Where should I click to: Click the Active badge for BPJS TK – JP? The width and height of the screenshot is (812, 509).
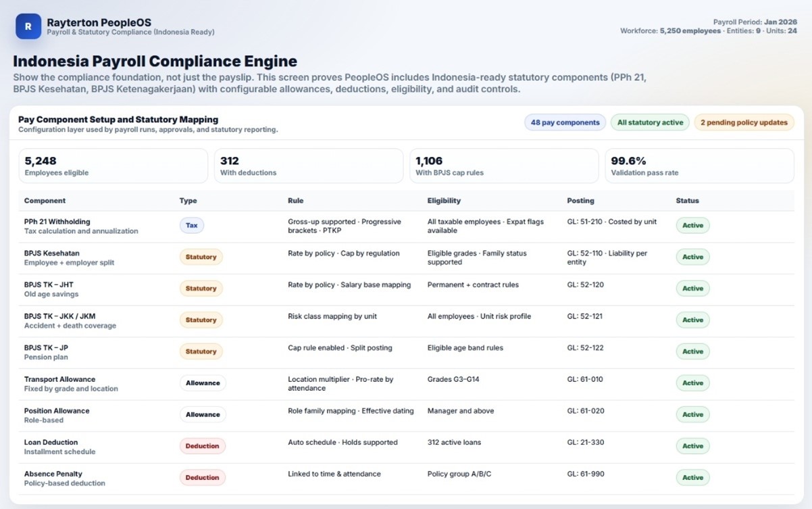[692, 352]
